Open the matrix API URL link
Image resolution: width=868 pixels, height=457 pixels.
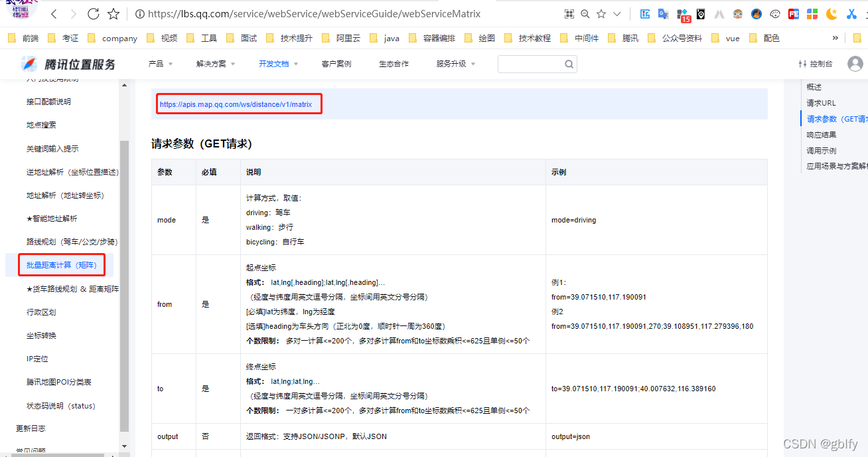pyautogui.click(x=239, y=104)
